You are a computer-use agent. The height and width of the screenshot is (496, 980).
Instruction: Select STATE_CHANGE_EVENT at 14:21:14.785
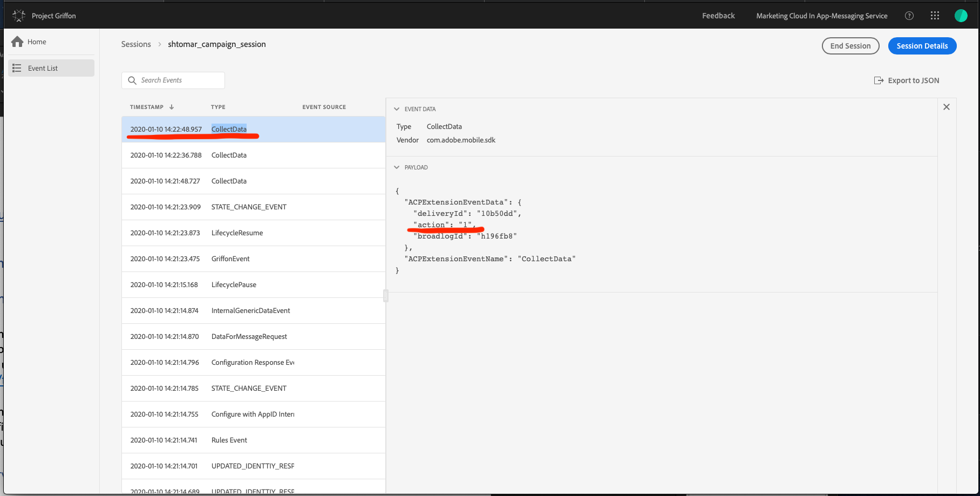click(254, 388)
